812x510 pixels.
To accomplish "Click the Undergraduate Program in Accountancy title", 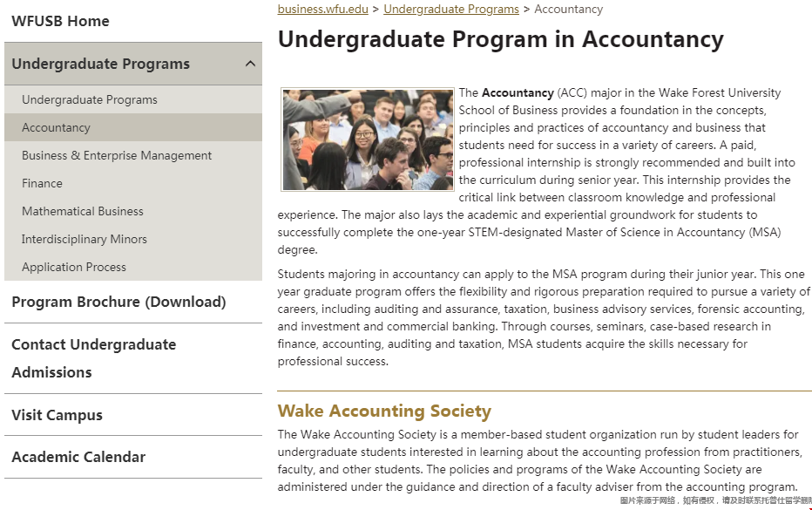I will coord(500,40).
